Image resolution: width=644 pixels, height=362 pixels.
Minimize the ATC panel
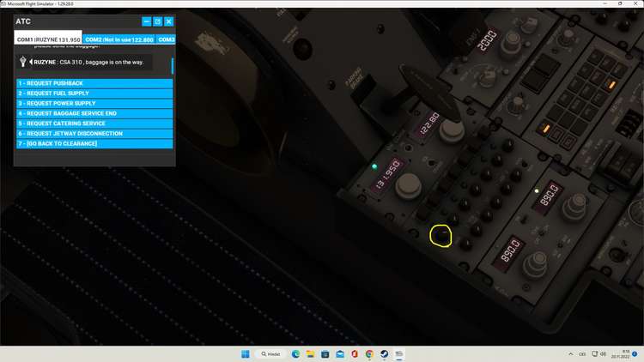(x=147, y=21)
